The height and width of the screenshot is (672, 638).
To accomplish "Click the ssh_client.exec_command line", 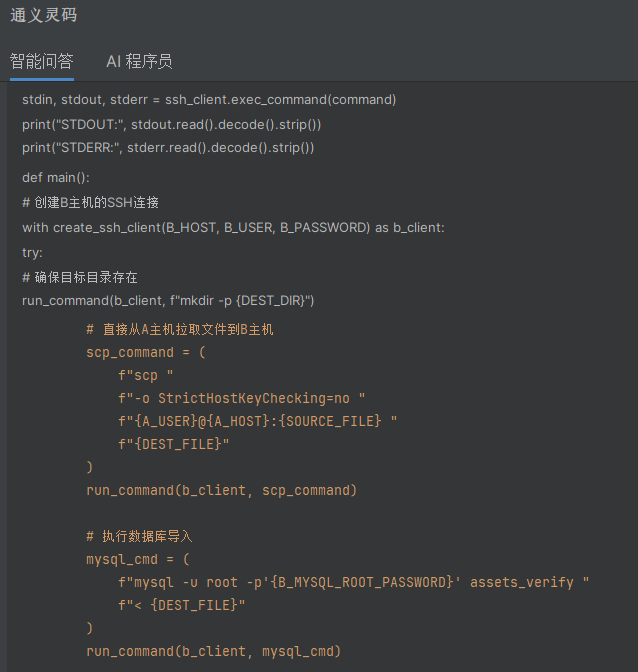I will click(x=209, y=99).
